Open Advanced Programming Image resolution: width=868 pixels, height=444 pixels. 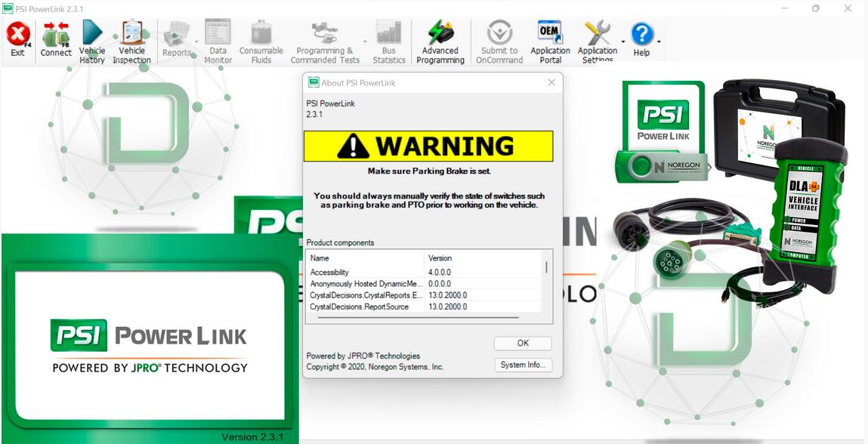(440, 42)
